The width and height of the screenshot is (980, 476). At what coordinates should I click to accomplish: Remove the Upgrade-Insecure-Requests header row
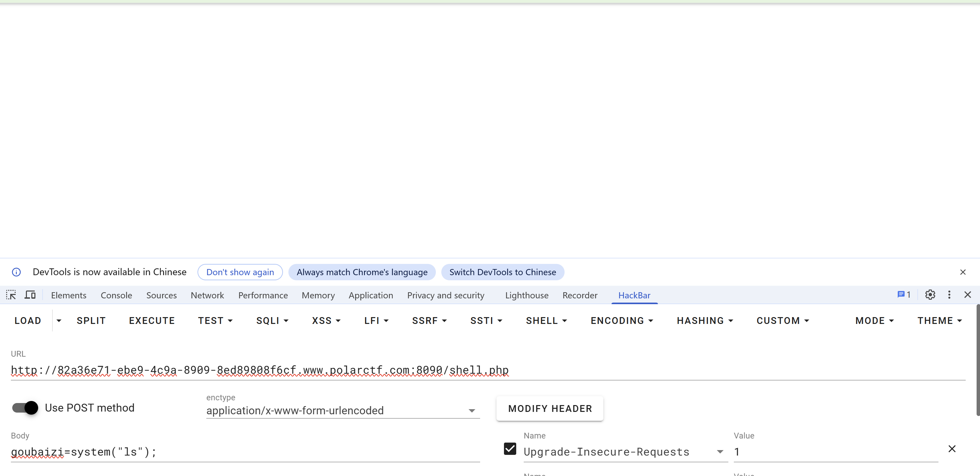tap(952, 449)
